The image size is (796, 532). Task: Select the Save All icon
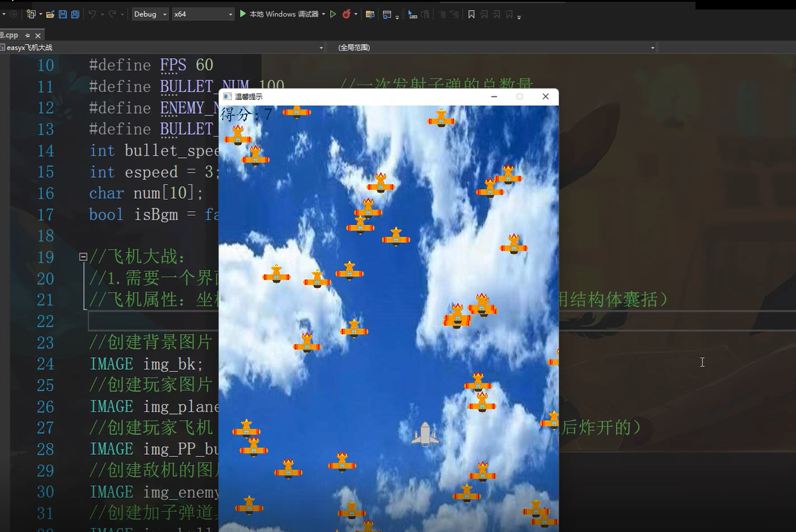point(75,14)
